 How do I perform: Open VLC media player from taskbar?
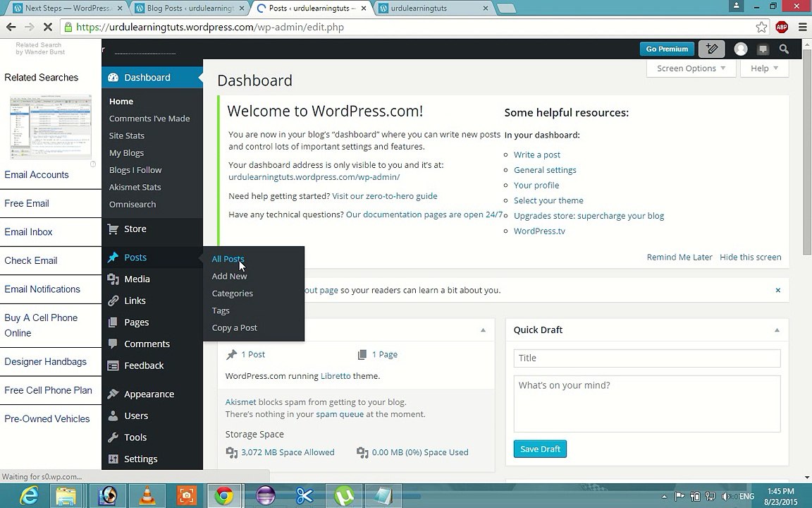[147, 496]
